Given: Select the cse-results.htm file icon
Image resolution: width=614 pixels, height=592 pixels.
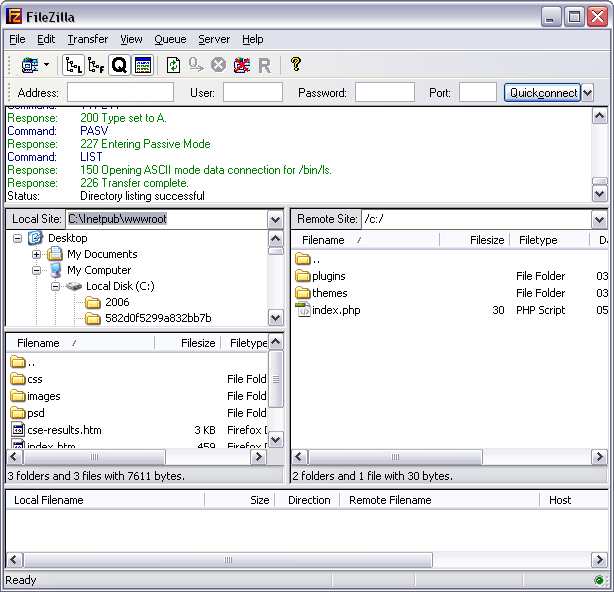Looking at the screenshot, I should click(18, 430).
